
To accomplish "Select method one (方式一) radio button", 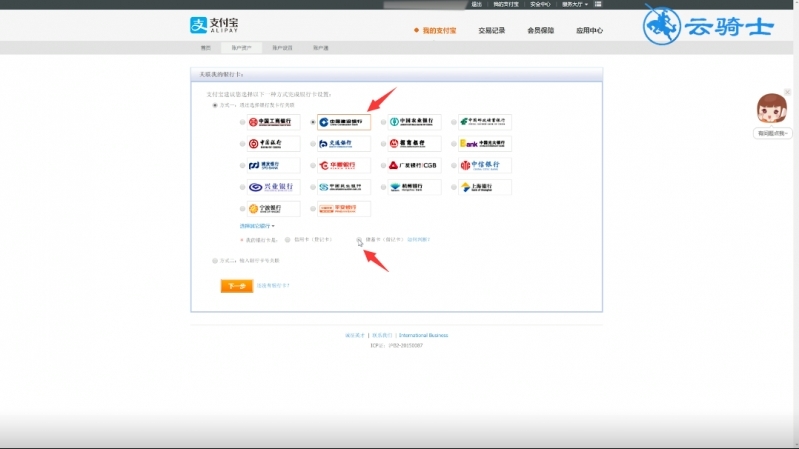I will click(x=215, y=105).
